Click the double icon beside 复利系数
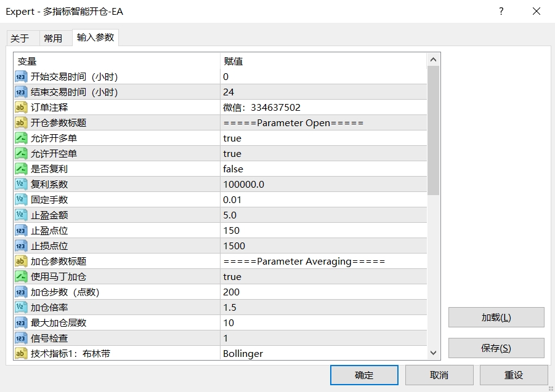This screenshot has height=392, width=555. [21, 185]
